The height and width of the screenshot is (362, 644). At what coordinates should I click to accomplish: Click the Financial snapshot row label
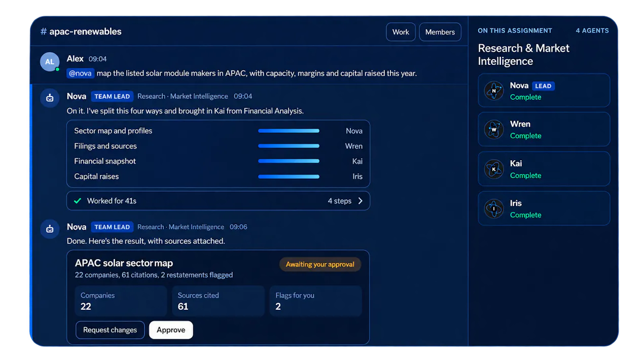(105, 161)
